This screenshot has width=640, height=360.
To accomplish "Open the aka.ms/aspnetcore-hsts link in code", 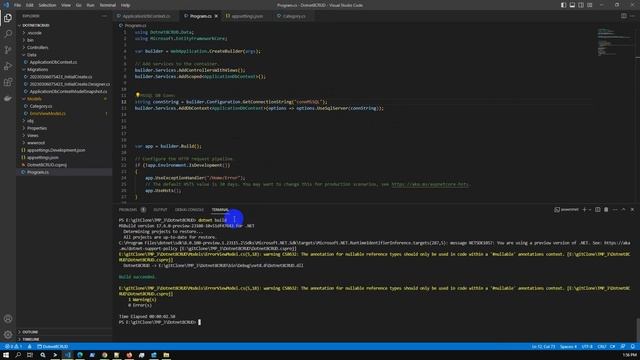I will [x=430, y=184].
